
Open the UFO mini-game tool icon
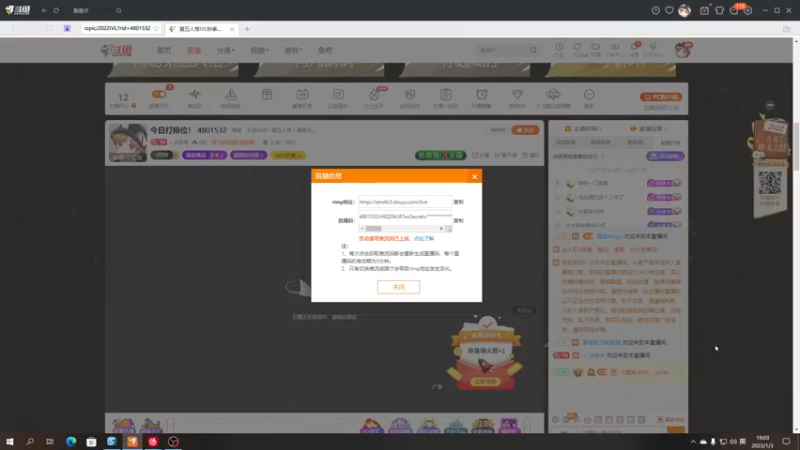click(x=553, y=94)
